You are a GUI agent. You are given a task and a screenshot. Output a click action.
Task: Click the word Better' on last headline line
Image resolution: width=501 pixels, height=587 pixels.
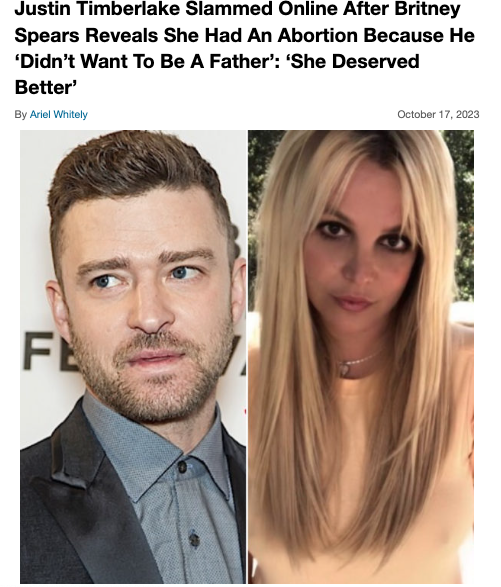46,88
